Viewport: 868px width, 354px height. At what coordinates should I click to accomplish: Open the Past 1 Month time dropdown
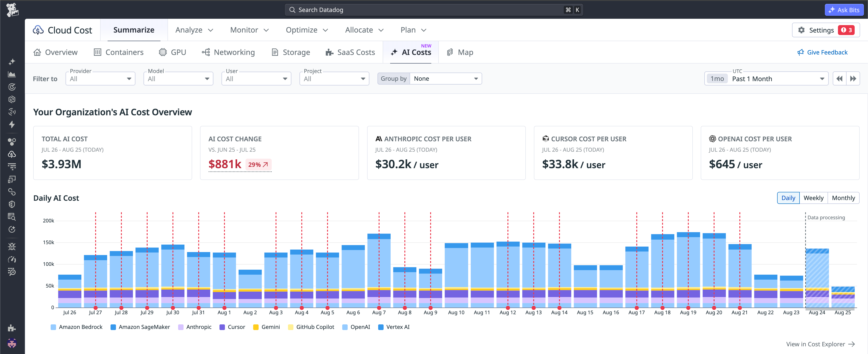coord(766,78)
